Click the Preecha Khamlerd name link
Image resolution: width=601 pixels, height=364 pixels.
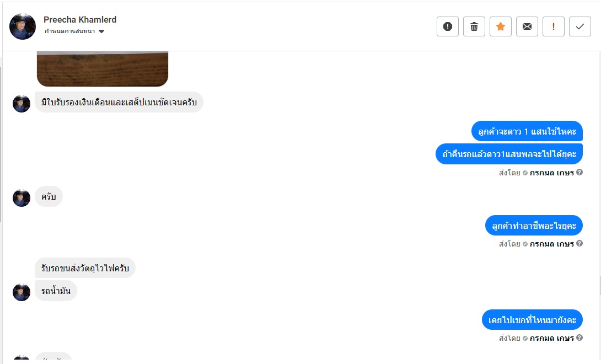[x=80, y=19]
